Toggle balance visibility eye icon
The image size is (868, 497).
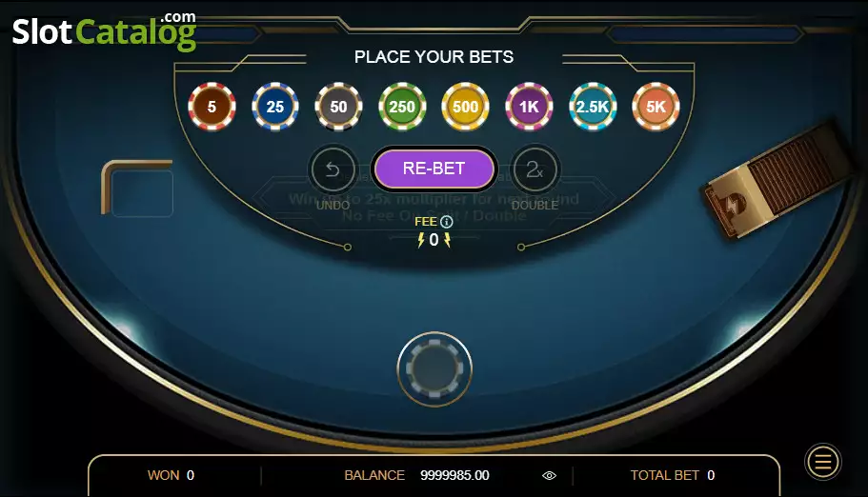click(x=549, y=475)
